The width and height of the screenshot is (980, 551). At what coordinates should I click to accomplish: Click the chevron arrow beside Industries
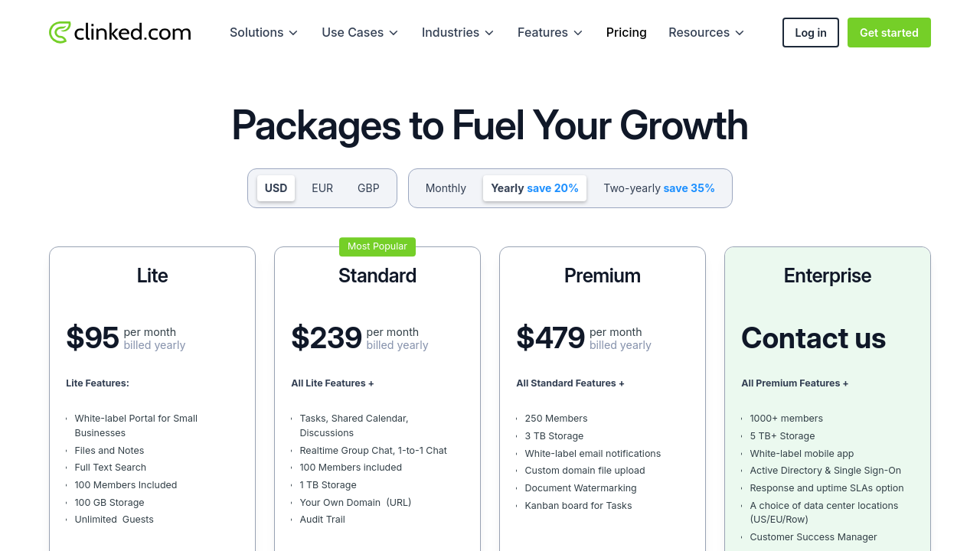coord(489,33)
